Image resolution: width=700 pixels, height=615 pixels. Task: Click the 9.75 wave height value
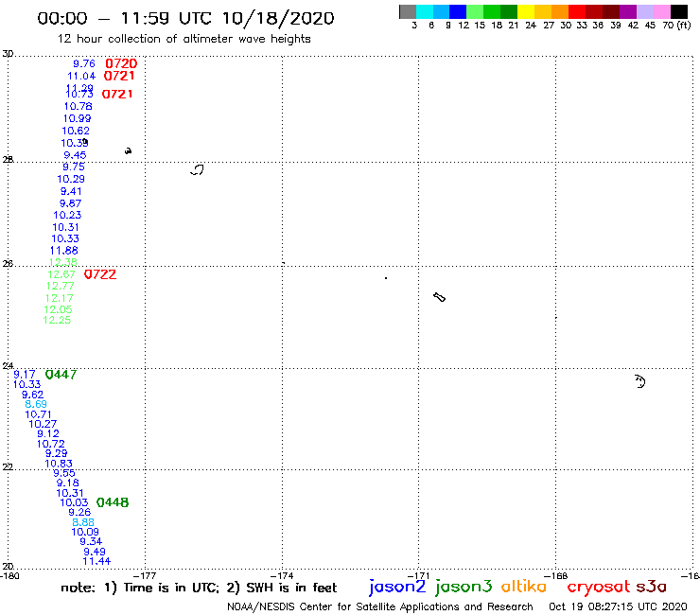tap(74, 167)
